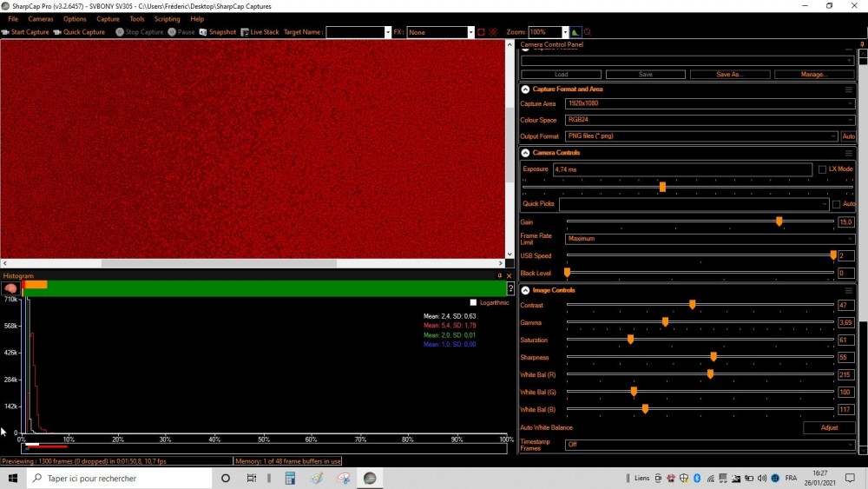Open the Snipping tool taskbar icon
The height and width of the screenshot is (489, 868).
click(x=343, y=478)
